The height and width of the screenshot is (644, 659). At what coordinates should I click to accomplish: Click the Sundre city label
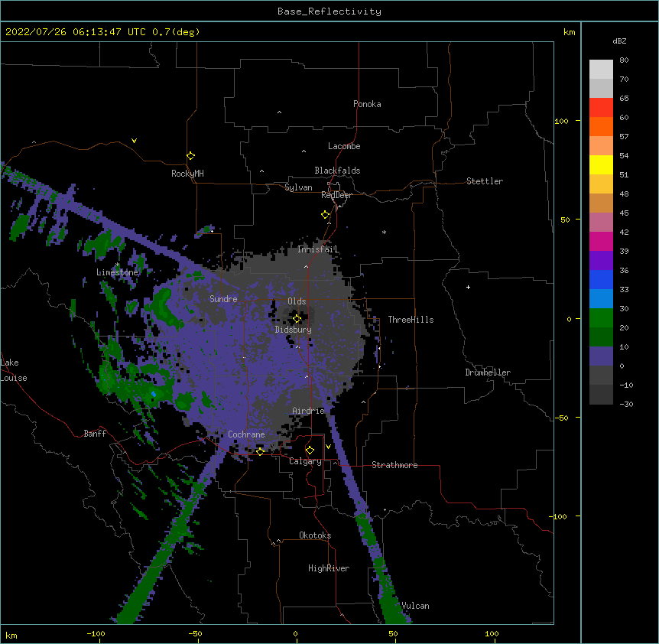223,299
